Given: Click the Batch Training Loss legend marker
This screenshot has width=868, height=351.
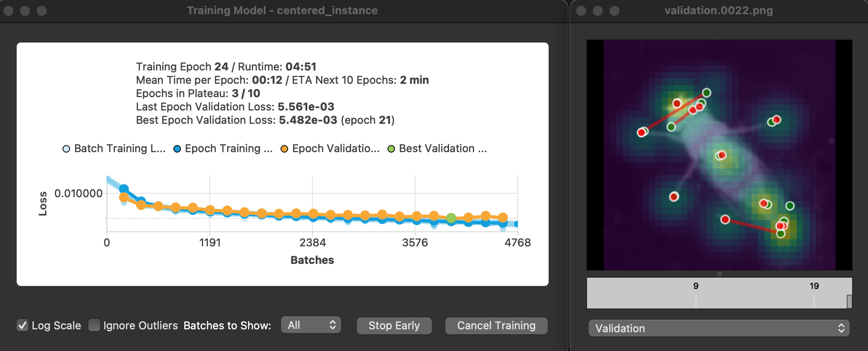Looking at the screenshot, I should click(x=65, y=148).
